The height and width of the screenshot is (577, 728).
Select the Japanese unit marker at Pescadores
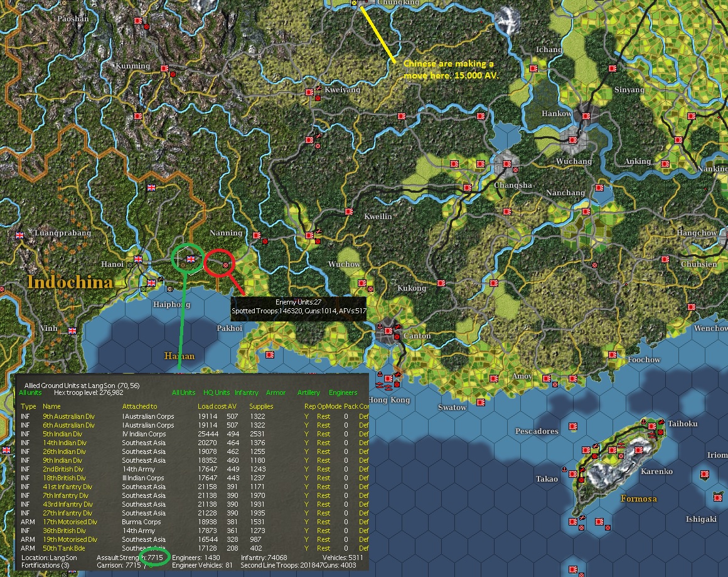tap(573, 426)
